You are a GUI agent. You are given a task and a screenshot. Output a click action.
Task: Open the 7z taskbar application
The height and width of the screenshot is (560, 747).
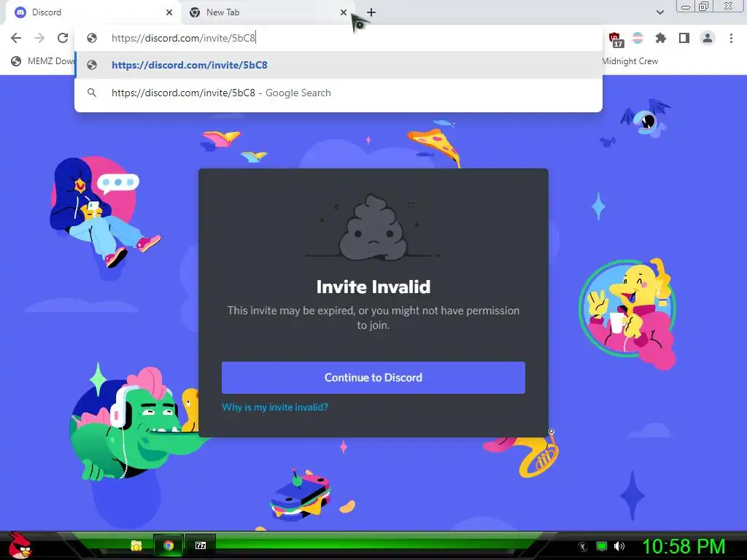tap(201, 545)
